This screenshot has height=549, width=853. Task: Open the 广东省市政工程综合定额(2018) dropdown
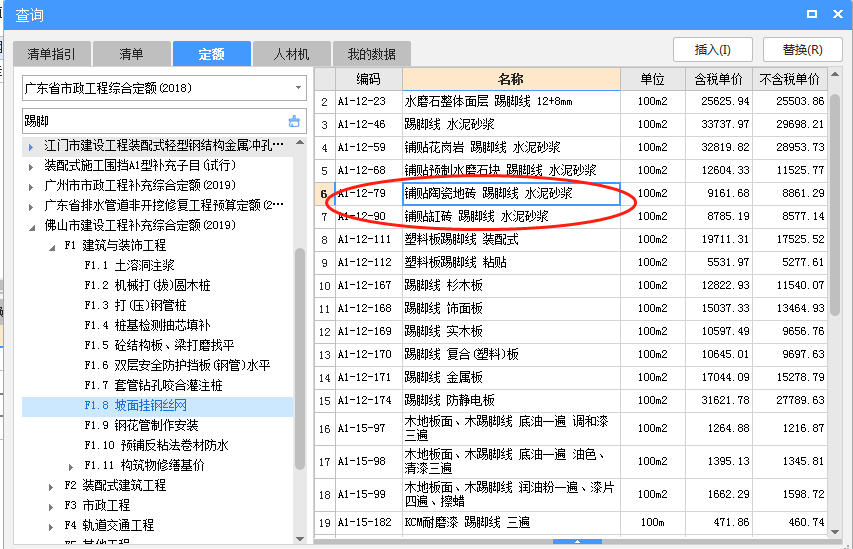pos(298,88)
